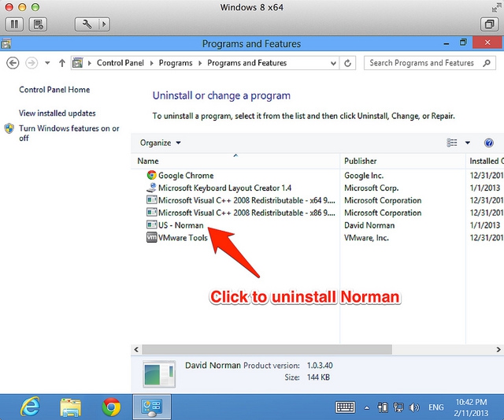Minimize the Programs and Features window

click(x=447, y=43)
